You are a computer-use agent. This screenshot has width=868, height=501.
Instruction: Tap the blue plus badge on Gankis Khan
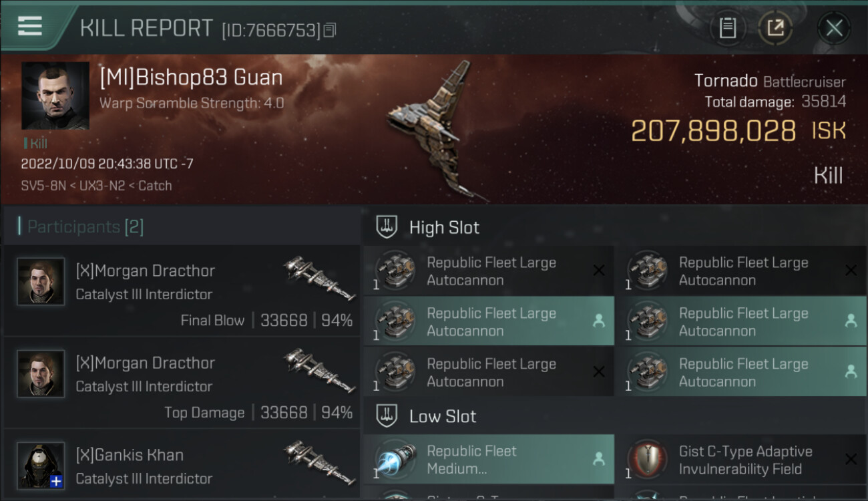point(57,481)
